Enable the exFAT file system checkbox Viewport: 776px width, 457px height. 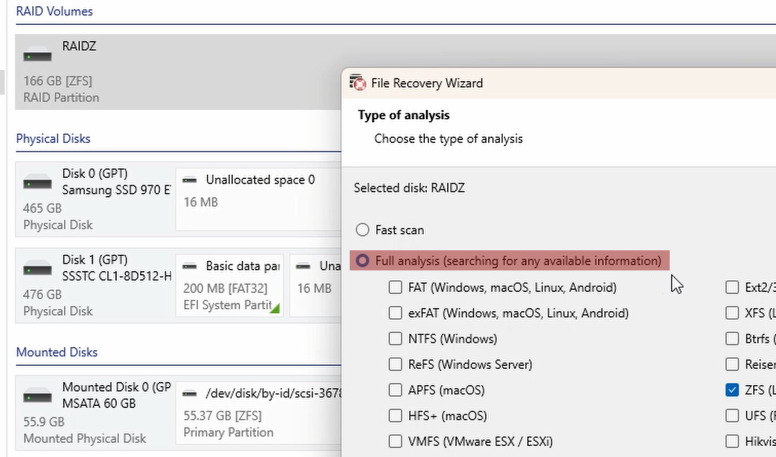[x=395, y=313]
